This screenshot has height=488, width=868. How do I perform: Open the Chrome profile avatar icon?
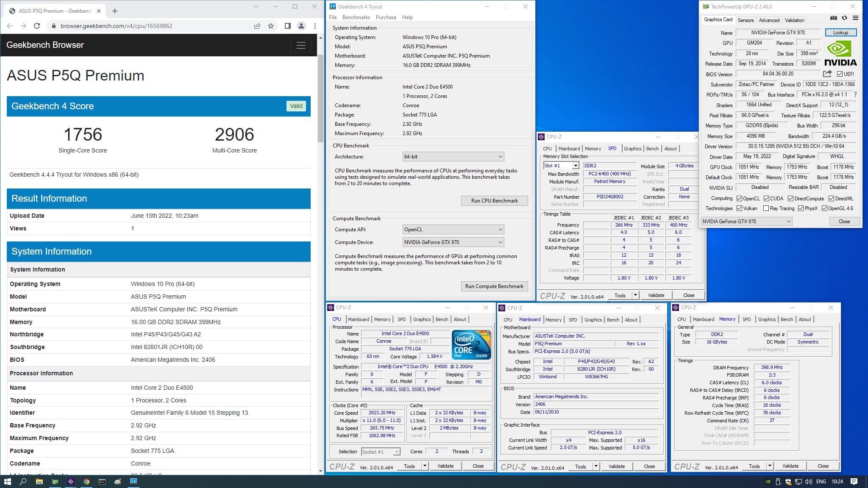tap(301, 26)
